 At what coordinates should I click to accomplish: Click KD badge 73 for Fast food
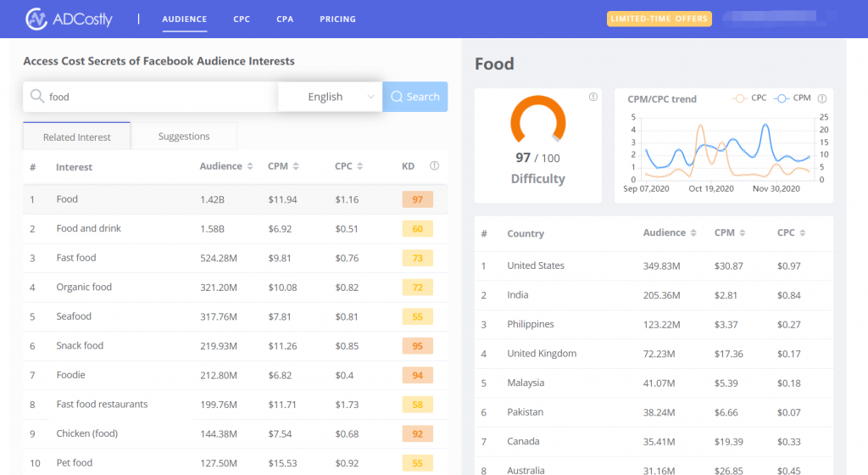(x=417, y=258)
